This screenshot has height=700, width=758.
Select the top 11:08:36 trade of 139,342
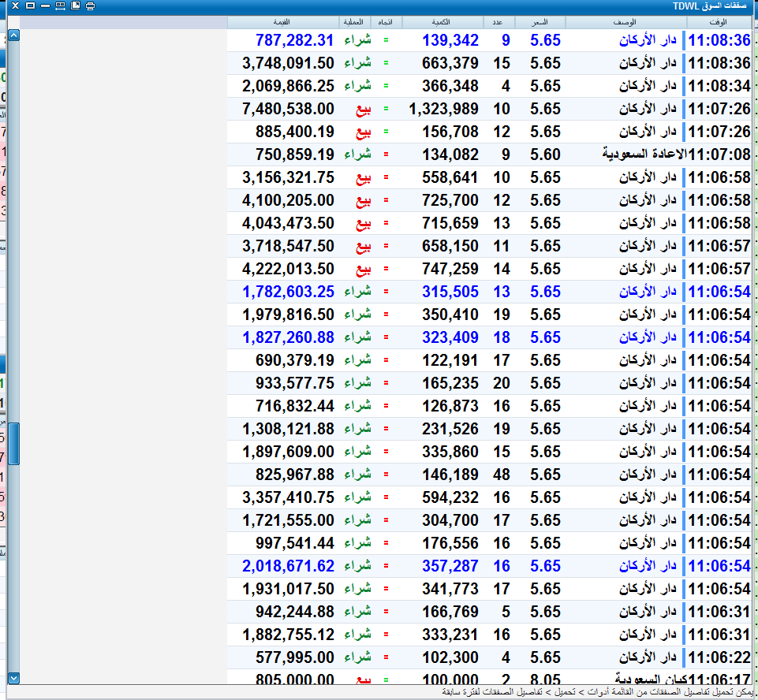489,40
